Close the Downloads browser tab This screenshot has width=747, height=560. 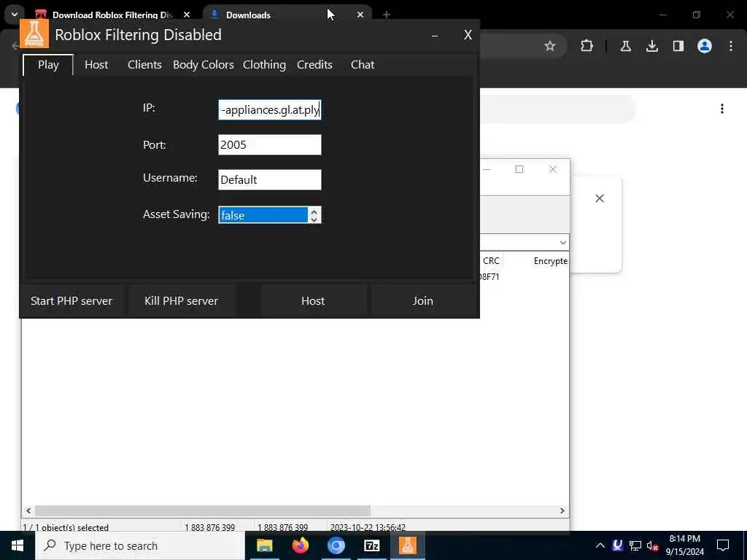point(360,15)
